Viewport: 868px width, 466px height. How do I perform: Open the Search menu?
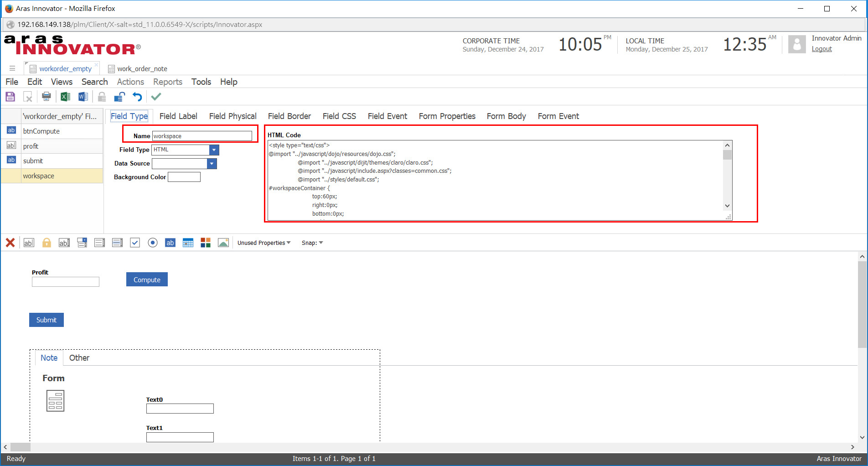pos(94,82)
